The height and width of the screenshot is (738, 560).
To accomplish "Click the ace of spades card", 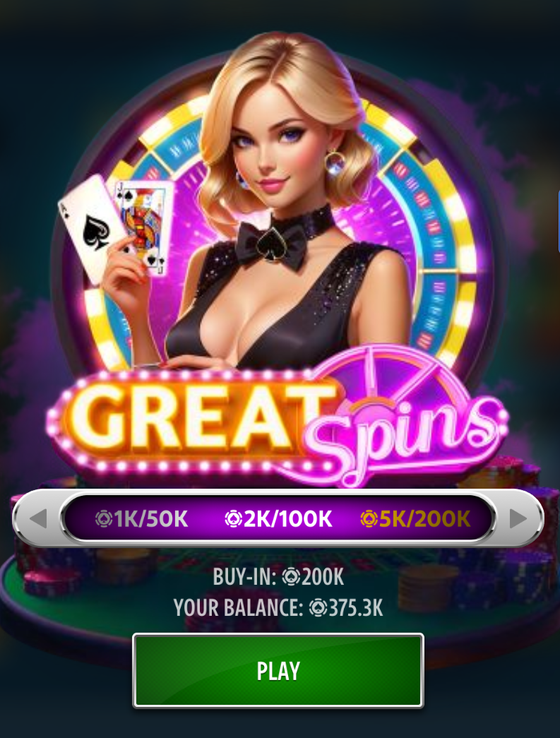I will point(90,228).
